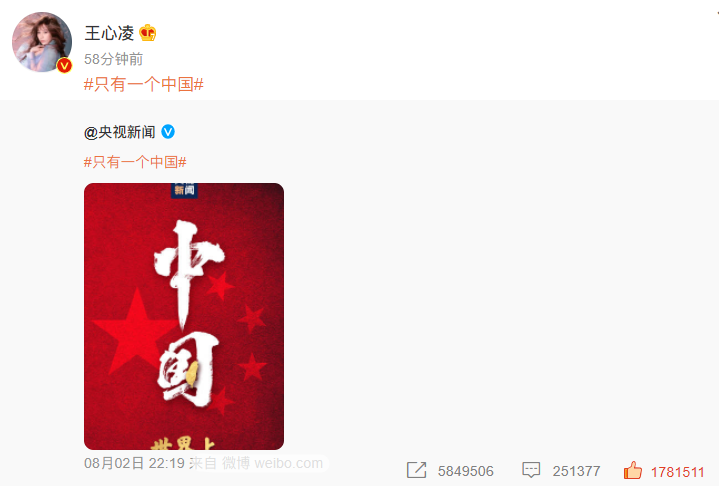
Task: Click the blue verified badge beside 央视新闻
Action: [x=168, y=132]
